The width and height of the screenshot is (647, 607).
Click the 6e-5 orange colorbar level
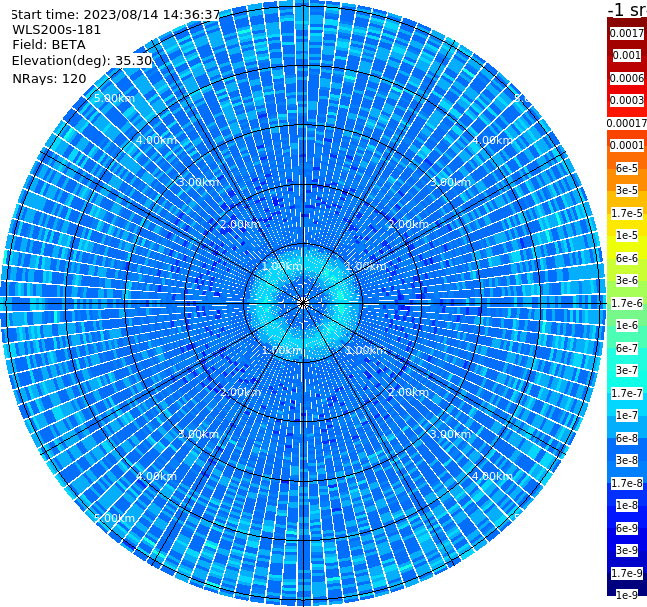(627, 168)
